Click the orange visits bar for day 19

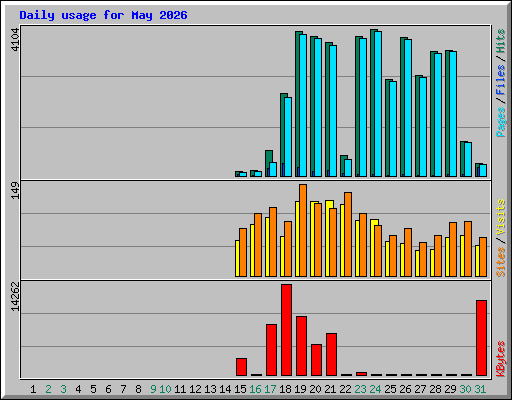coord(303,230)
